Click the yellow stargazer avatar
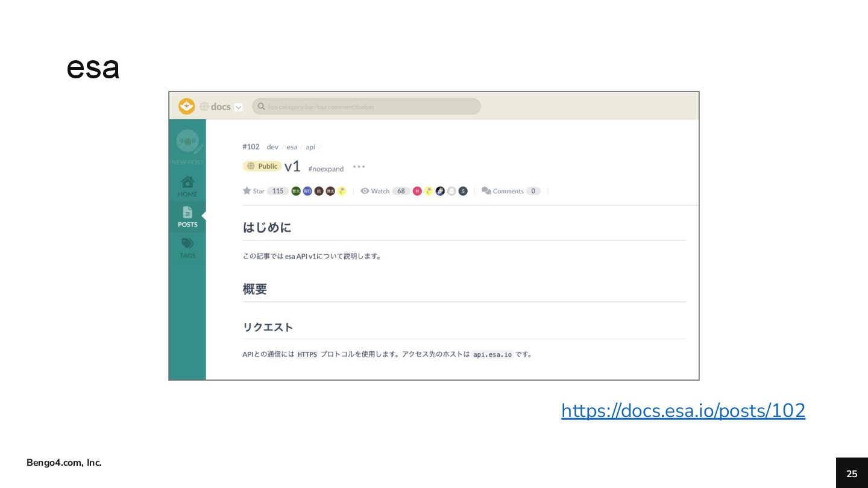Screen dimensions: 868x488 click(x=342, y=191)
